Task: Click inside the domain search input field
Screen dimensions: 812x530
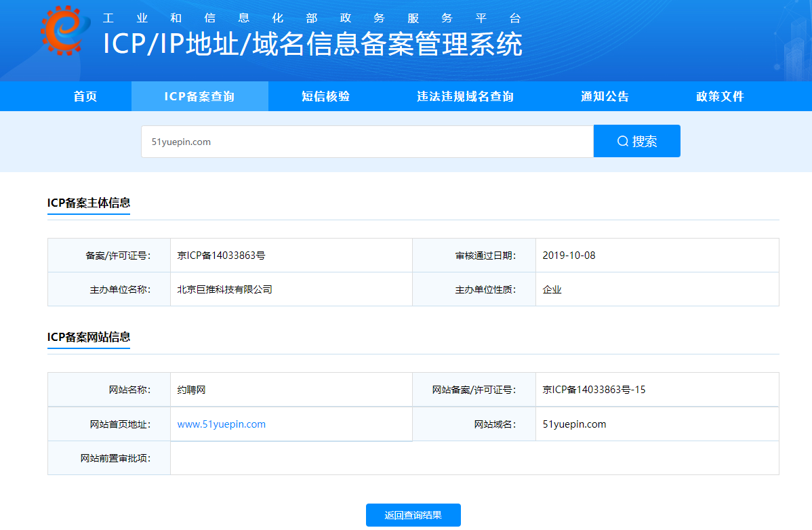Action: [366, 142]
